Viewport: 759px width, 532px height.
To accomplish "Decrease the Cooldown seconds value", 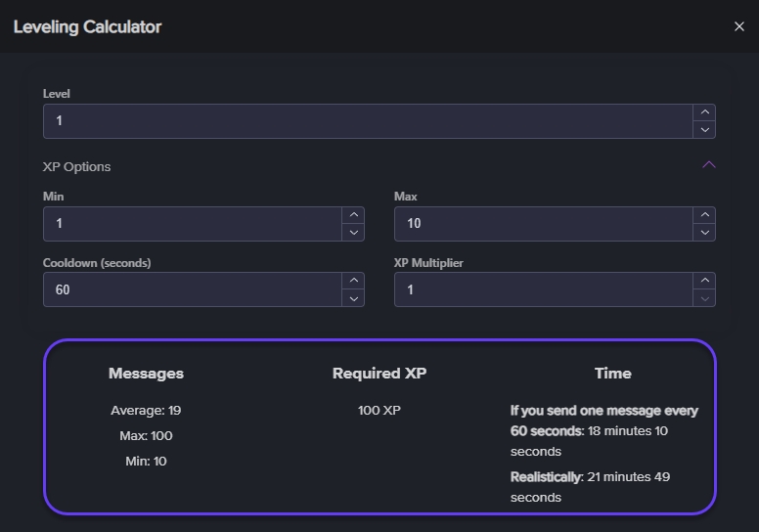I will [353, 298].
